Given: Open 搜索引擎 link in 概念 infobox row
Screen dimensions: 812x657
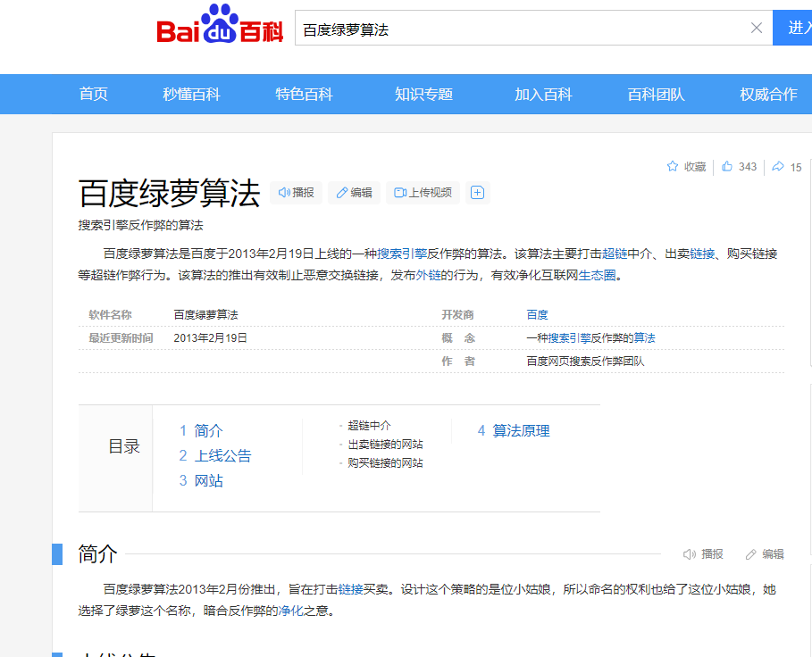Looking at the screenshot, I should 569,337.
